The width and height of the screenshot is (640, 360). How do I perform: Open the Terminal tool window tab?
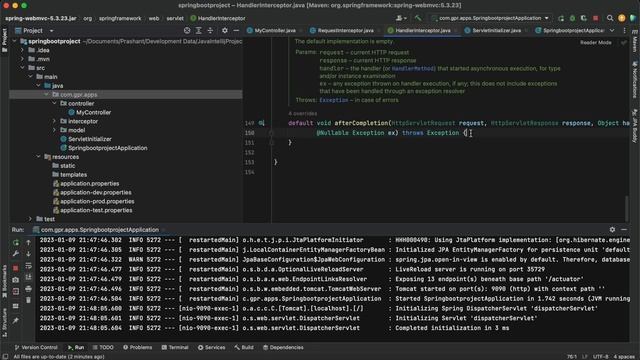point(175,347)
